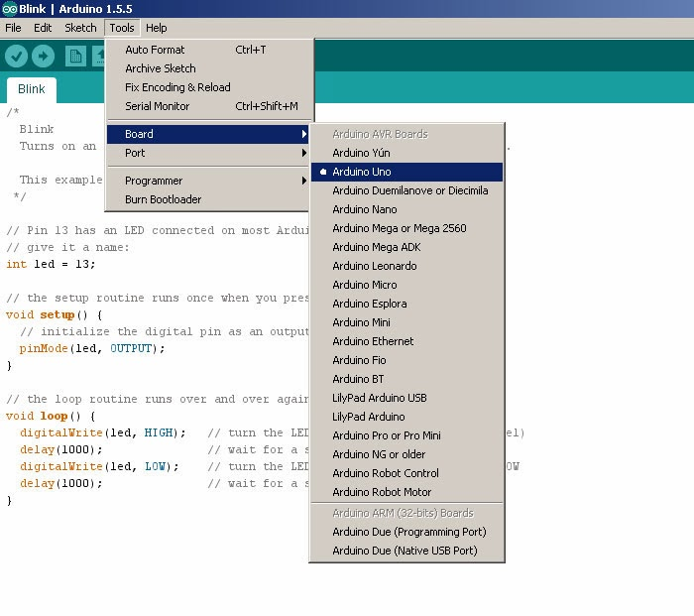Click the New sketch document icon
This screenshot has height=616, width=694.
coord(75,57)
